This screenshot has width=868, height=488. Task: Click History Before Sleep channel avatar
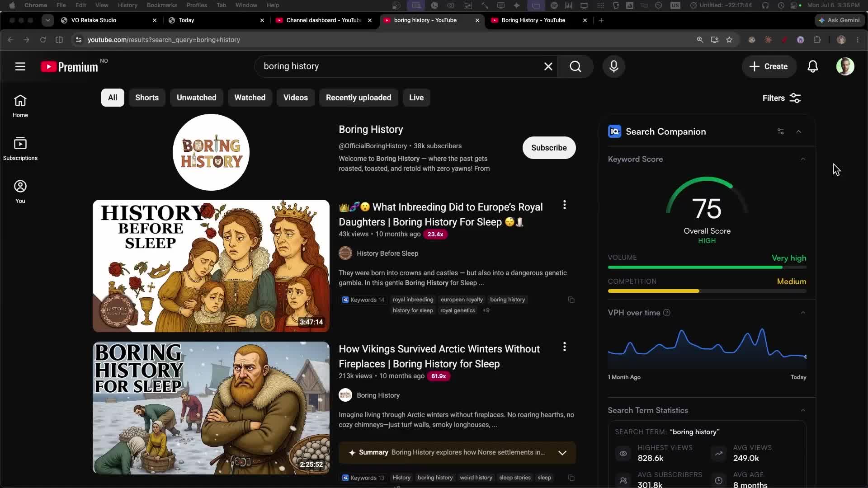[345, 253]
